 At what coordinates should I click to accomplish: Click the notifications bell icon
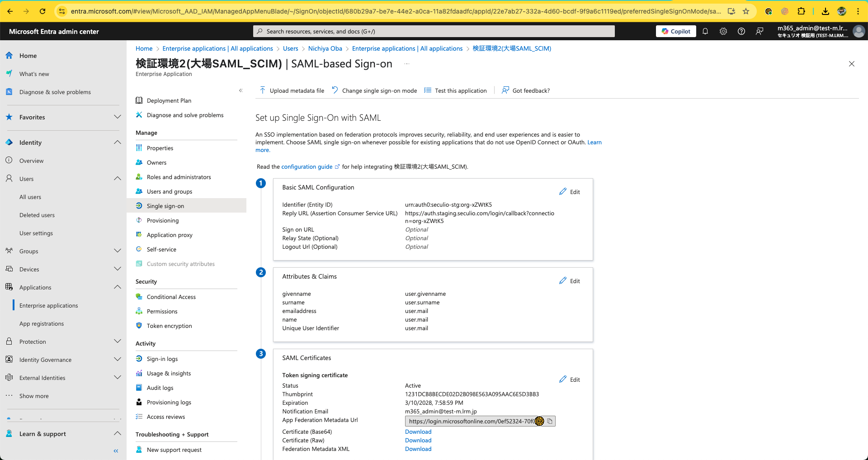(705, 31)
